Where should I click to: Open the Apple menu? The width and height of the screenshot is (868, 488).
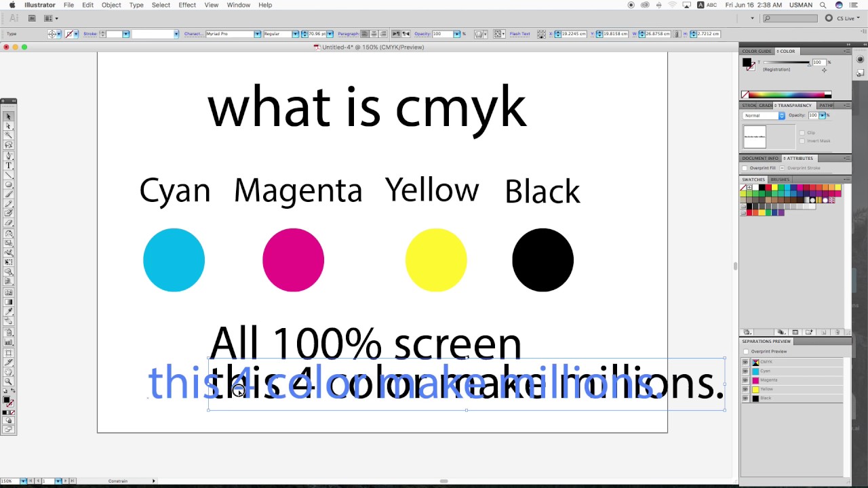tap(12, 5)
